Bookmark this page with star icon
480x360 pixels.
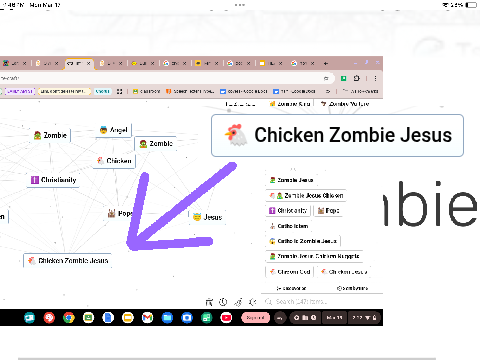click(326, 78)
